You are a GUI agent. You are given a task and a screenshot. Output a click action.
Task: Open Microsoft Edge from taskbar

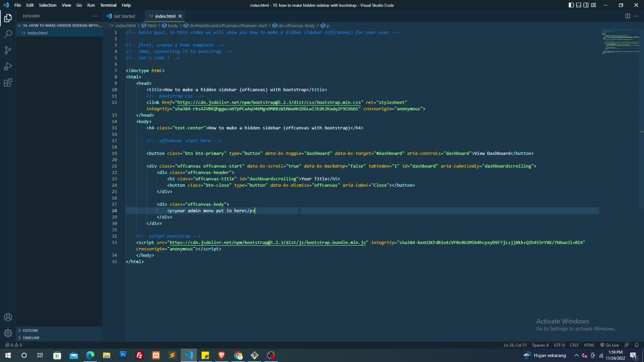click(90, 355)
